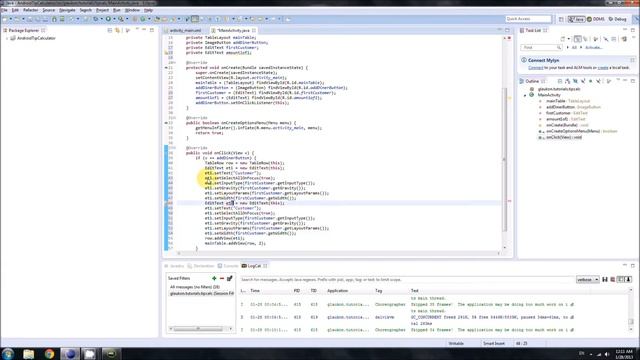The width and height of the screenshot is (640, 360).
Task: Open the Navigate menu
Action: click(67, 10)
